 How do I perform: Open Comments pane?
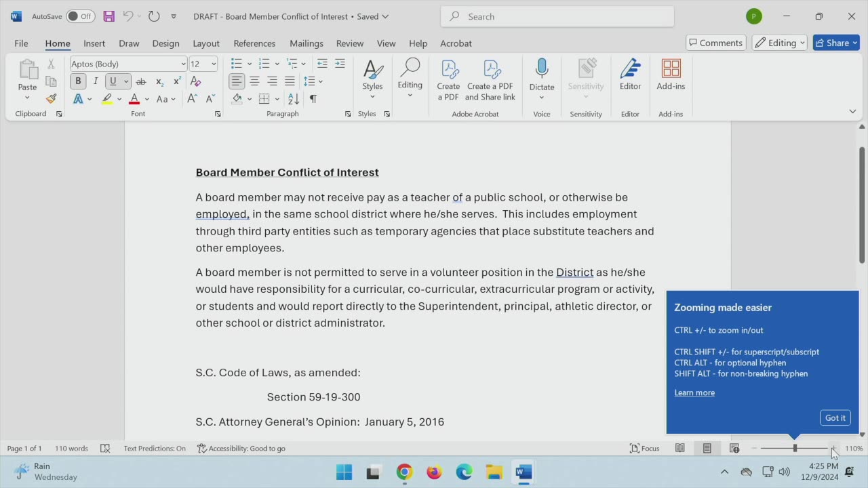716,43
